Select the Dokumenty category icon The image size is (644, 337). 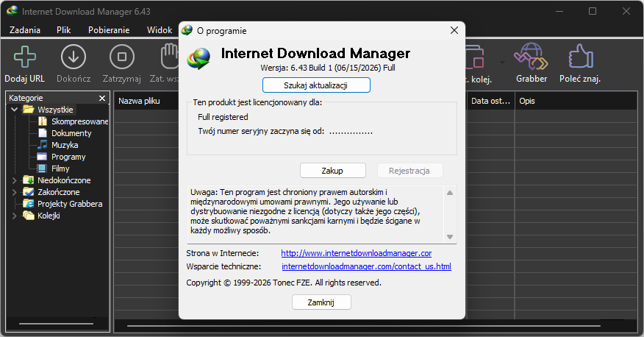[43, 132]
